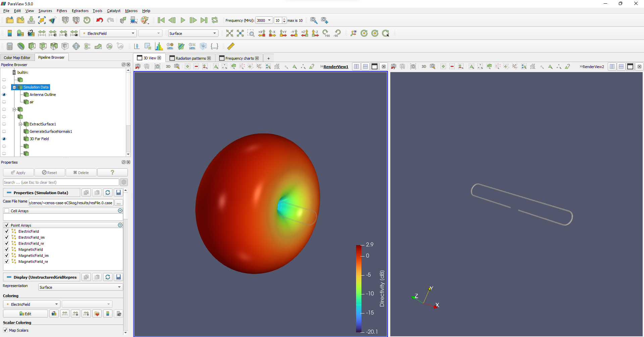Click the properties help question button

112,173
